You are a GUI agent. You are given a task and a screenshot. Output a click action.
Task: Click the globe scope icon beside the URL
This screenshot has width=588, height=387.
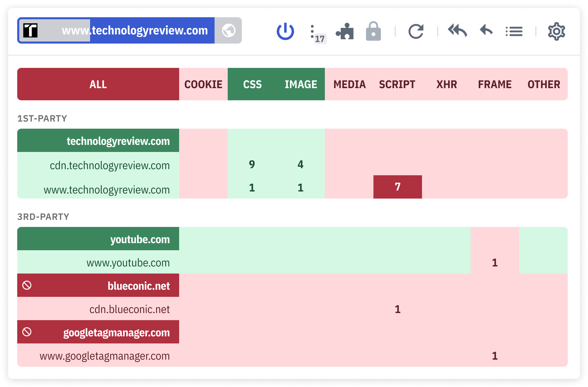(x=228, y=30)
